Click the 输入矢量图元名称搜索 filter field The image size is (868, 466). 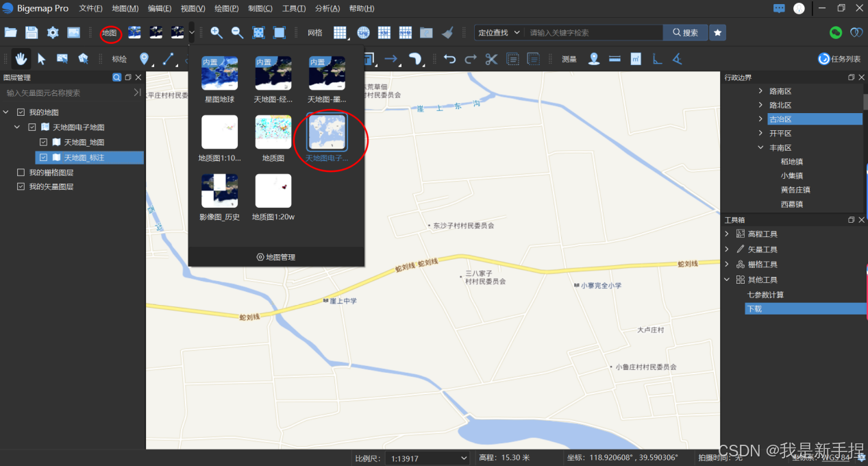[66, 93]
